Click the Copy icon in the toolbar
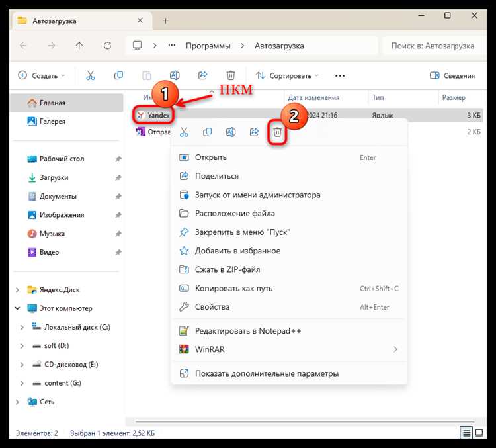Viewport: 496px width, 448px height. point(118,75)
